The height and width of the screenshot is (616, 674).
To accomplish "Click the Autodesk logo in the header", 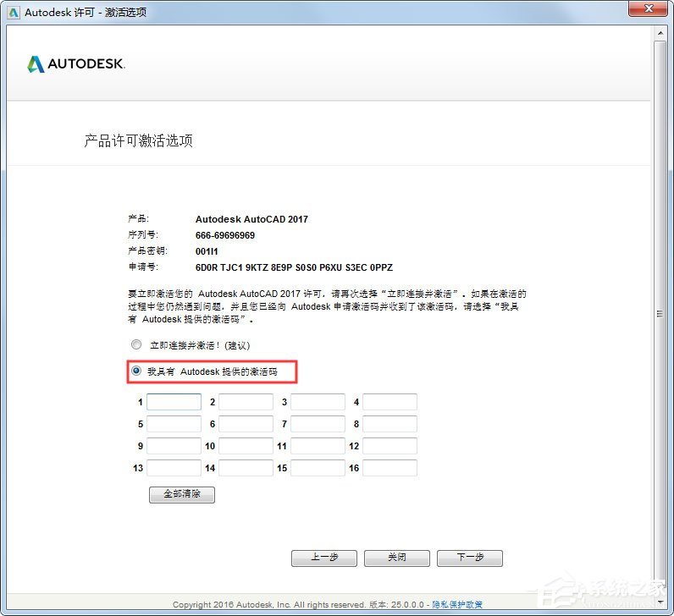I will pos(76,64).
